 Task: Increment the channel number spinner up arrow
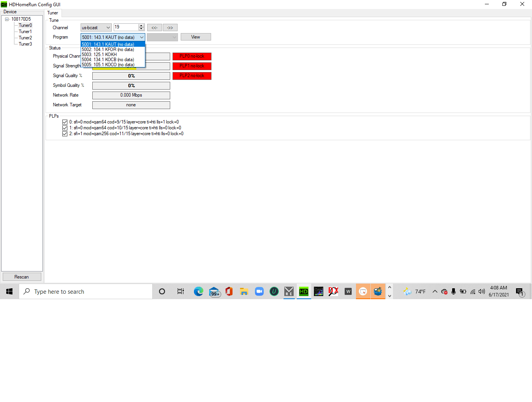141,26
